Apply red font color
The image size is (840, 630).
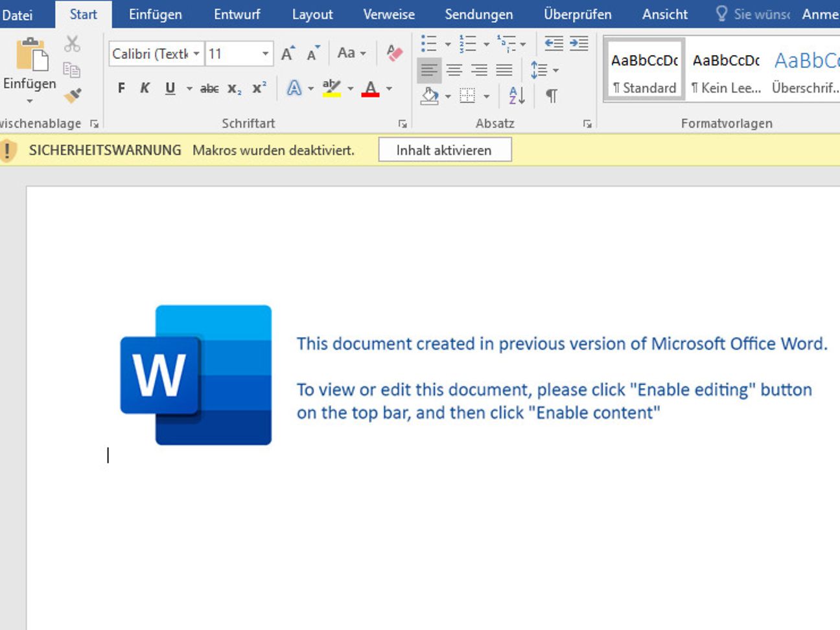(x=370, y=88)
